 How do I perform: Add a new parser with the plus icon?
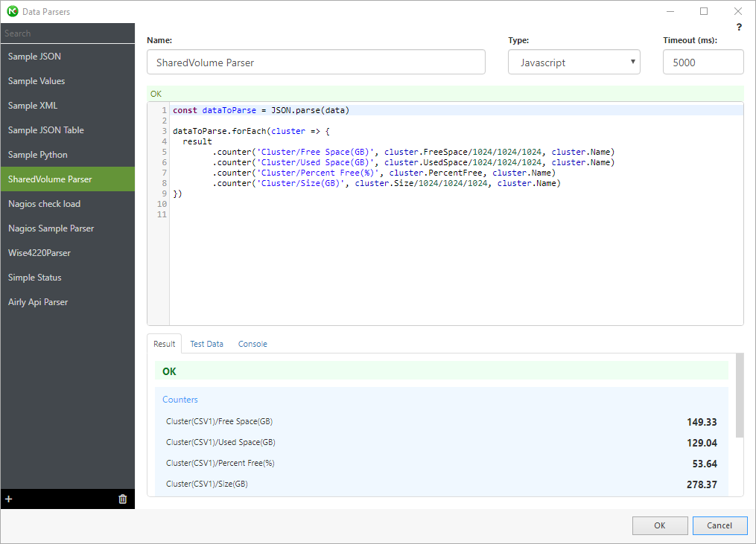8,499
